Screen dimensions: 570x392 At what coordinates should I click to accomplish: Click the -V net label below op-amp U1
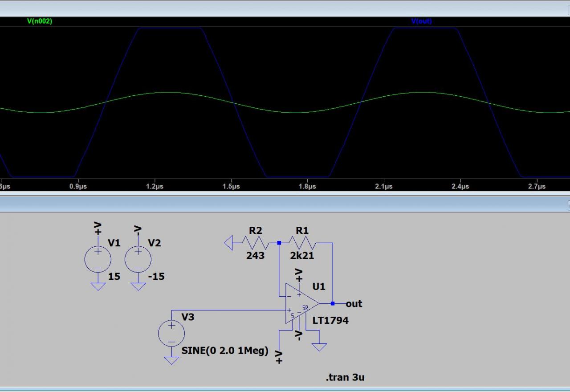(299, 335)
